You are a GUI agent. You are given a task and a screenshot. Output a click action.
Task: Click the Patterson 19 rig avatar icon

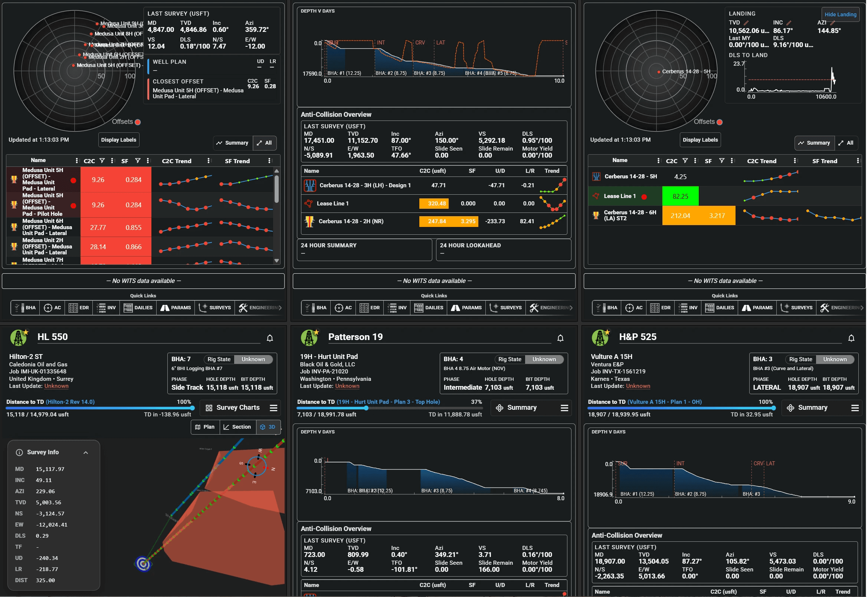pos(309,338)
